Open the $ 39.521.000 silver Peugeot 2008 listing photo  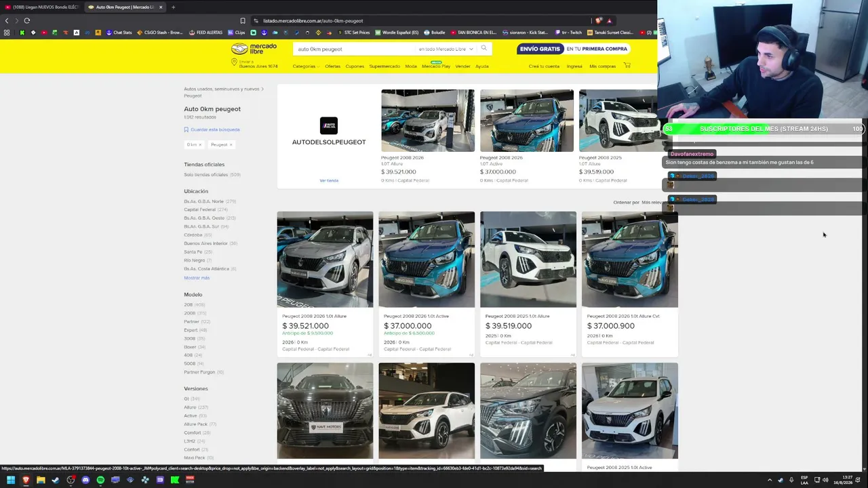[325, 260]
